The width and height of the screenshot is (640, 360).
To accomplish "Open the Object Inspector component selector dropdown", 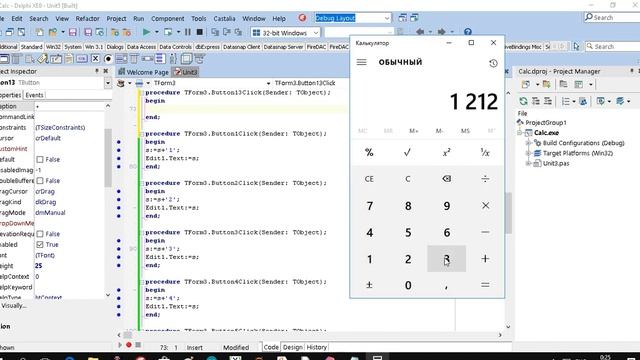I will (x=108, y=83).
